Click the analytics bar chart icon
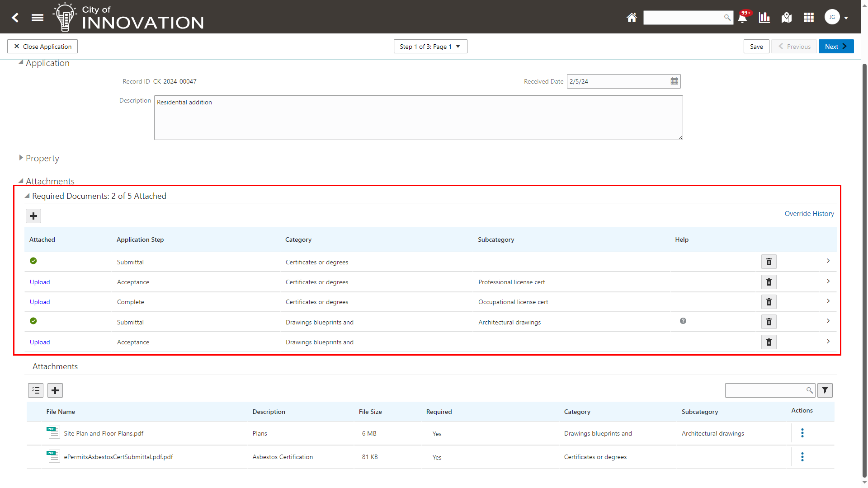868x488 pixels. pos(764,18)
